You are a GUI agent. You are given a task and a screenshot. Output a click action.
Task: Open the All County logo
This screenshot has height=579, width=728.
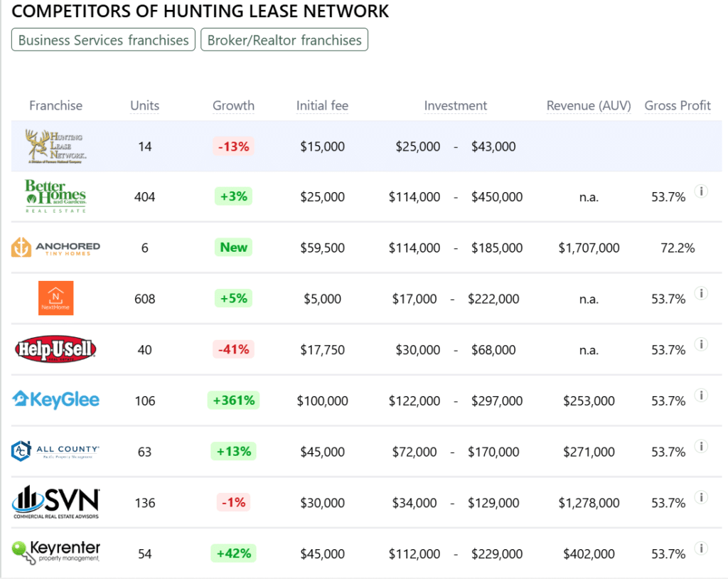pos(55,451)
